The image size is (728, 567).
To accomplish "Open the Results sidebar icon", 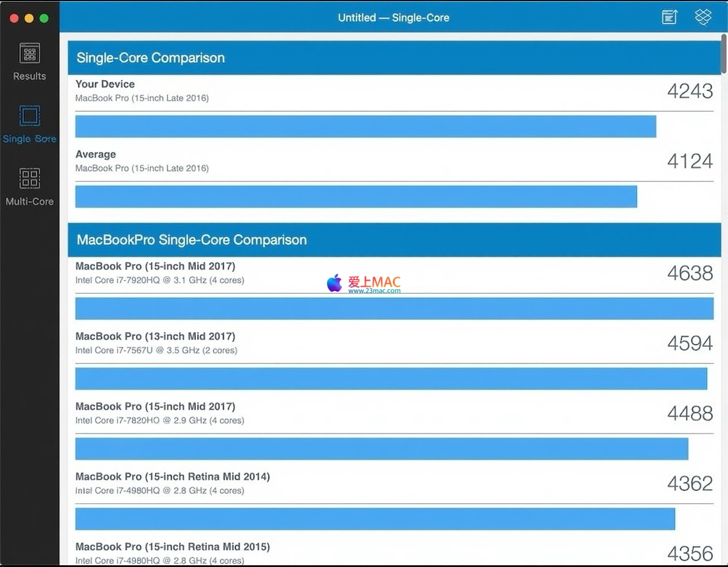I will click(x=29, y=54).
